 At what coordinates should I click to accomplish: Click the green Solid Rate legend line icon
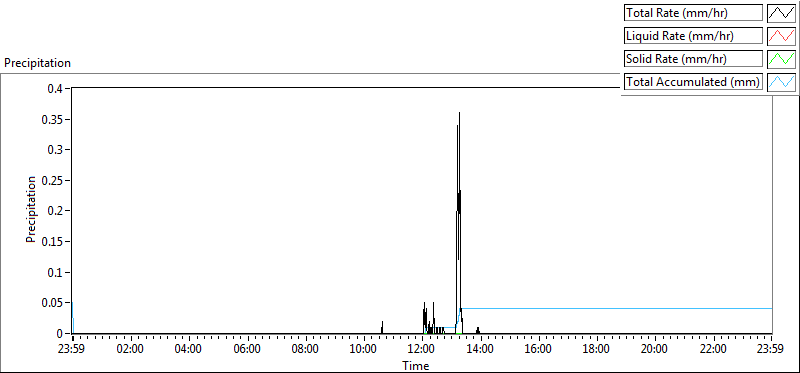point(781,58)
